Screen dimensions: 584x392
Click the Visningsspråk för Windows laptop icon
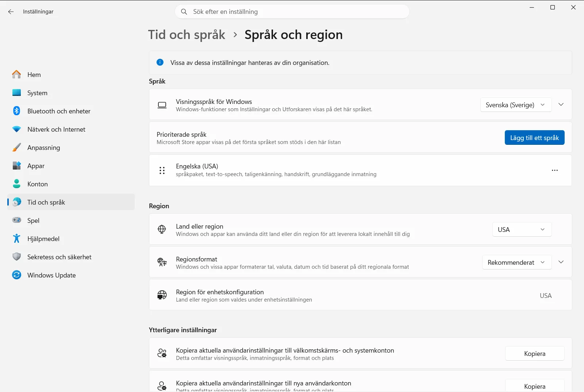click(162, 105)
